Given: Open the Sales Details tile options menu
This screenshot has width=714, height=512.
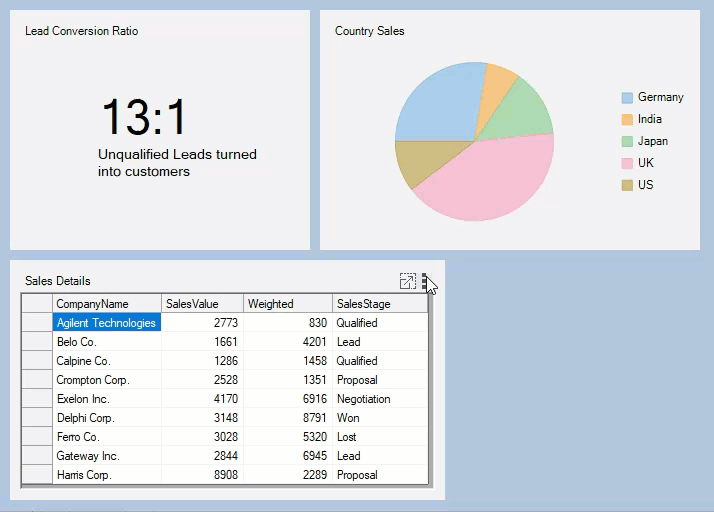Looking at the screenshot, I should click(x=424, y=282).
